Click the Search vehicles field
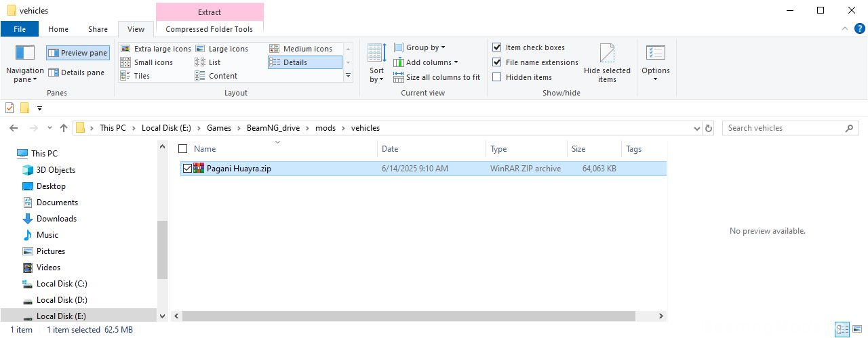Viewport: 868px width, 338px height. [x=791, y=128]
